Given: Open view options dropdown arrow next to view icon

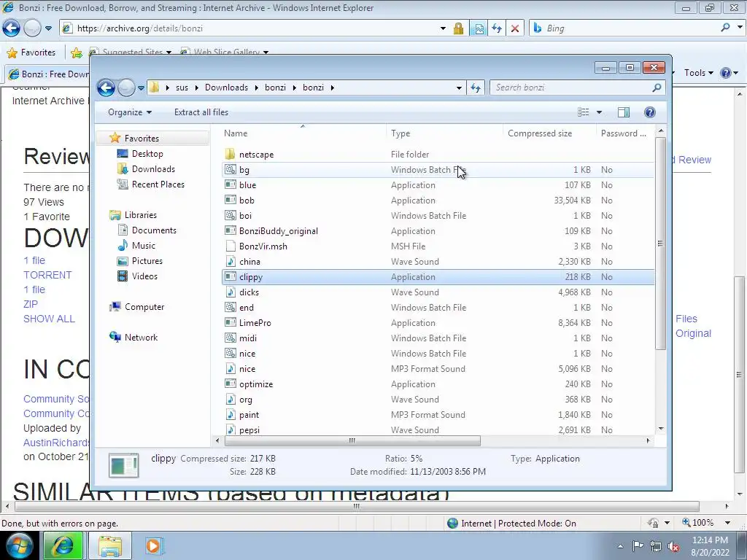Looking at the screenshot, I should (599, 112).
